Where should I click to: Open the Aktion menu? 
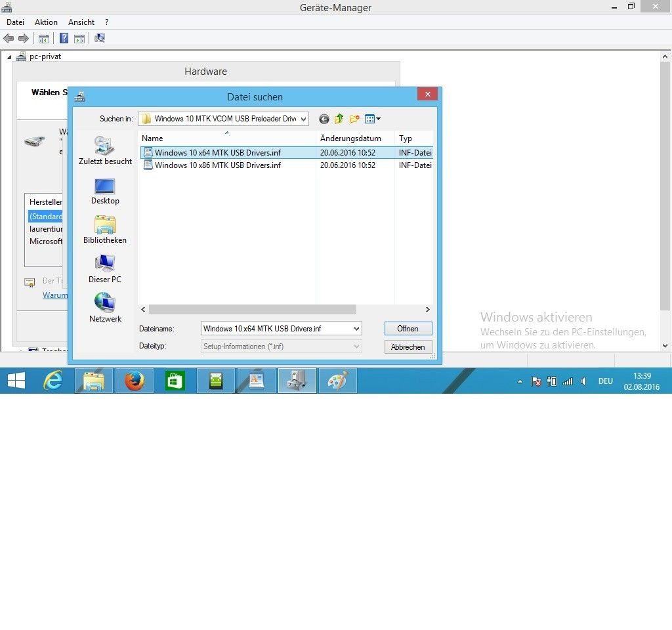[46, 22]
